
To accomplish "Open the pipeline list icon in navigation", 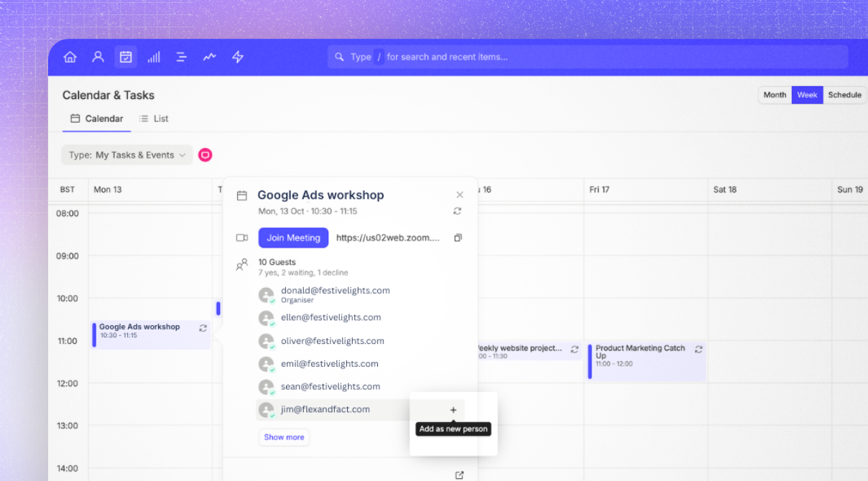I will [x=182, y=57].
